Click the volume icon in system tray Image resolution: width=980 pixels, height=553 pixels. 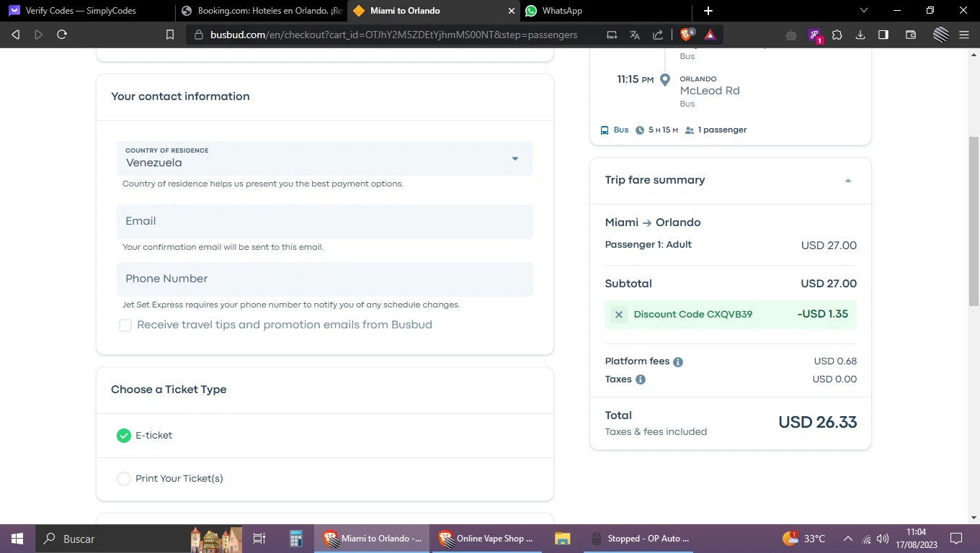point(883,539)
